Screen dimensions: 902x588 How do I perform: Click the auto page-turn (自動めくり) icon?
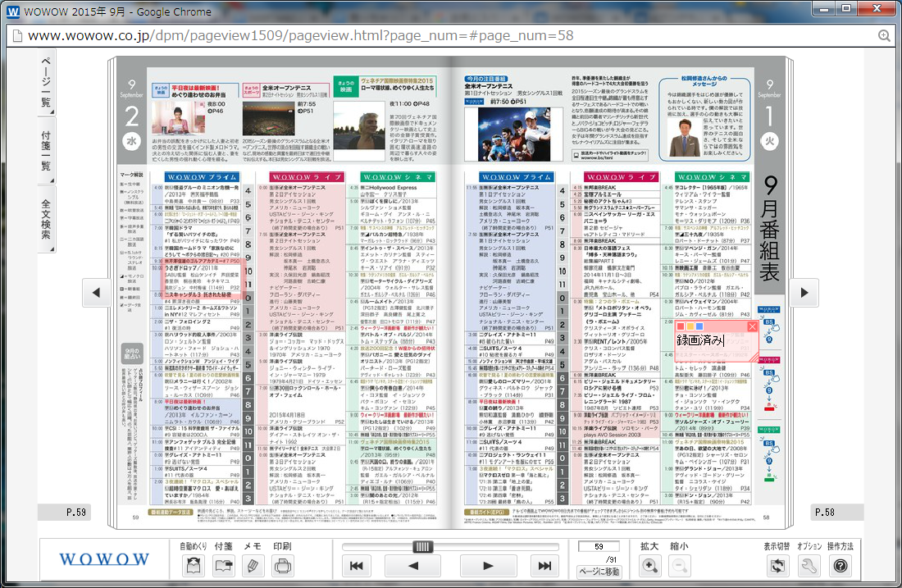(x=194, y=566)
